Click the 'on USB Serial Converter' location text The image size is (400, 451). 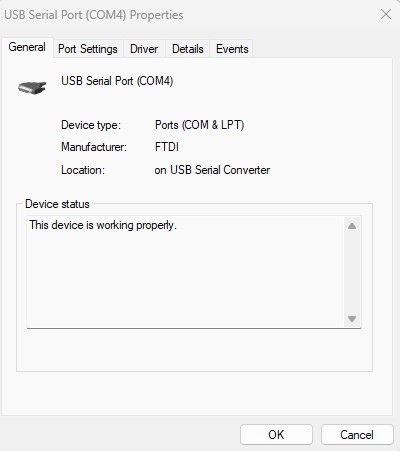tap(212, 170)
